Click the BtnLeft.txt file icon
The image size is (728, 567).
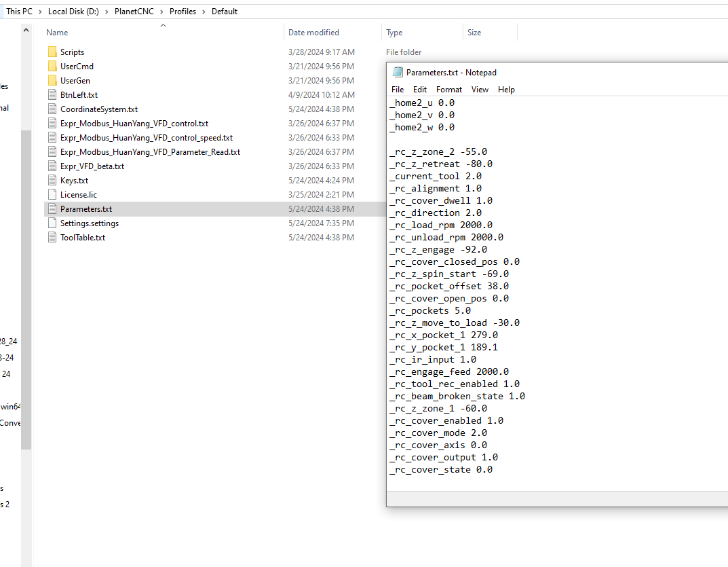click(52, 95)
